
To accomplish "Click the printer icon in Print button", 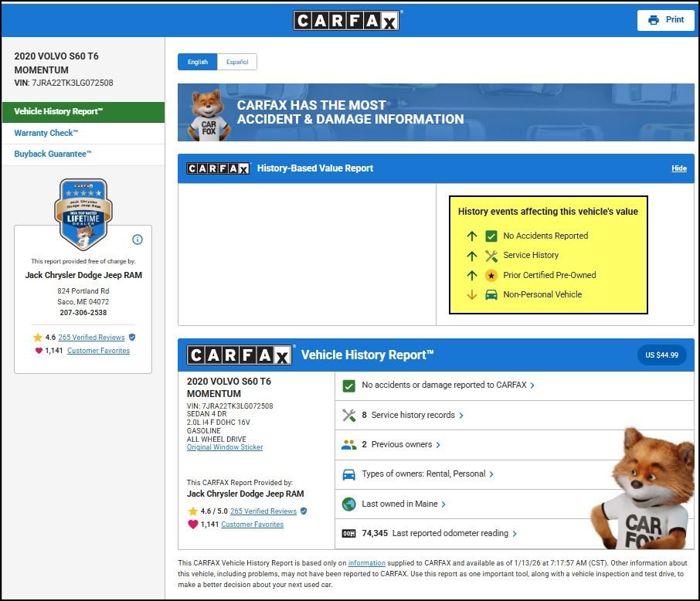I will point(654,20).
